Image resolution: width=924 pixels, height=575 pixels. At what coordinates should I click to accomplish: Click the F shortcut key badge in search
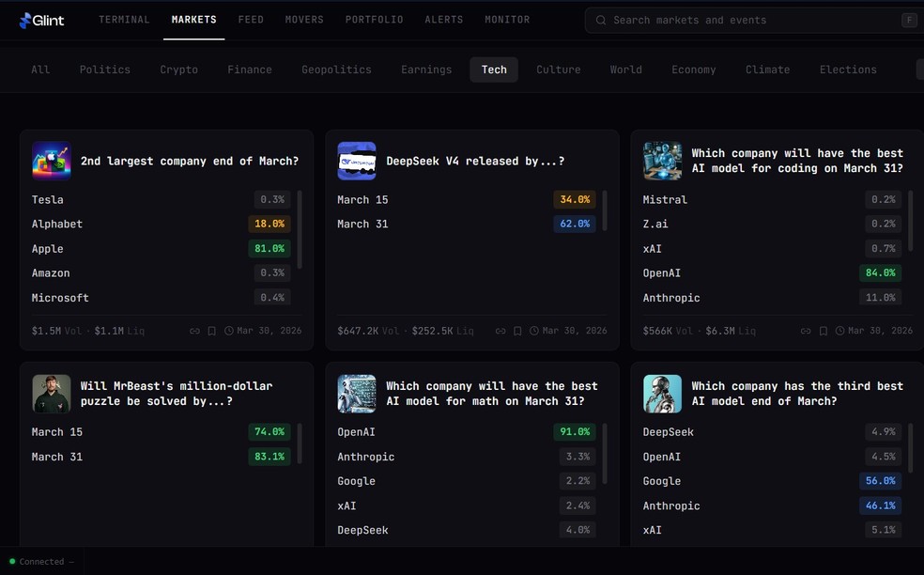pos(909,20)
